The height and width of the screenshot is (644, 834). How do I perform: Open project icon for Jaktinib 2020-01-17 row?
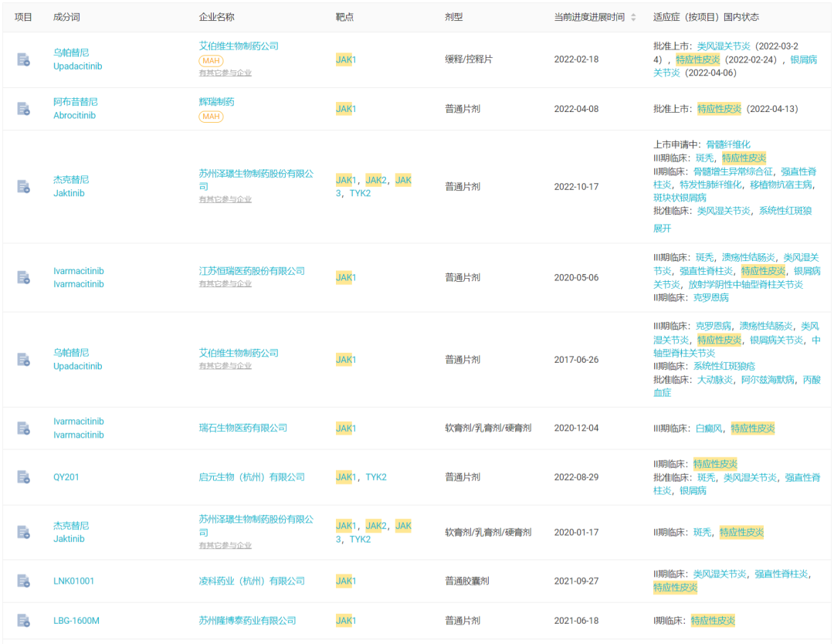pyautogui.click(x=23, y=532)
